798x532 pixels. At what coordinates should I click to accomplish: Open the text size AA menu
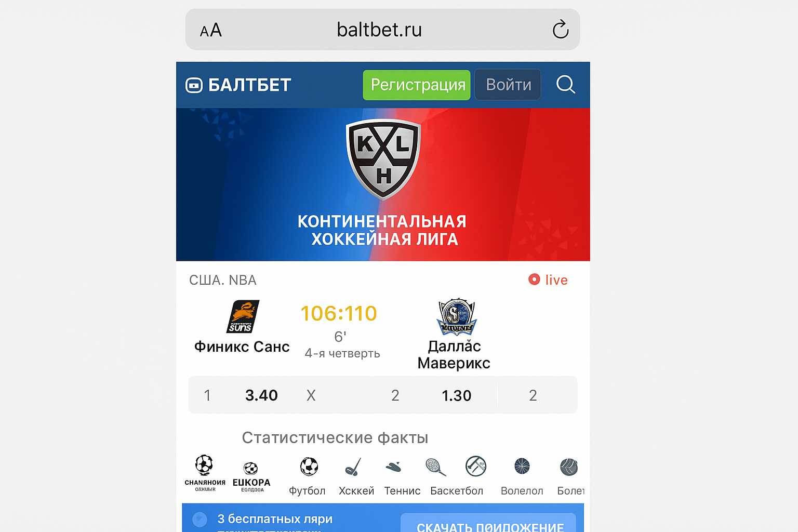211,30
